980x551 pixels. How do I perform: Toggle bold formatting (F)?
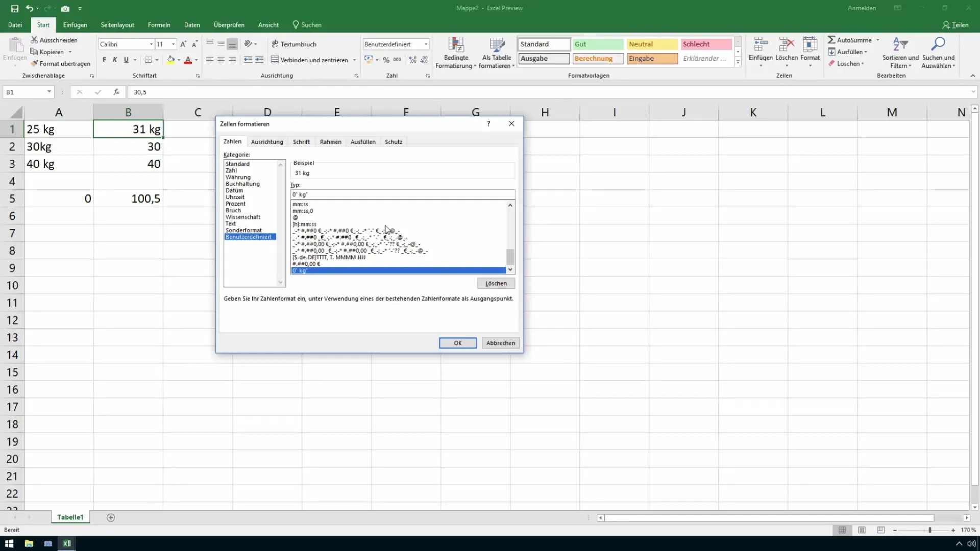point(104,60)
